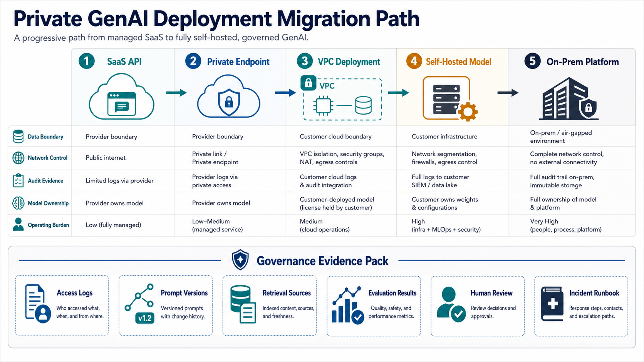Click the step 1 number badge
Image resolution: width=644 pixels, height=362 pixels.
(87, 61)
